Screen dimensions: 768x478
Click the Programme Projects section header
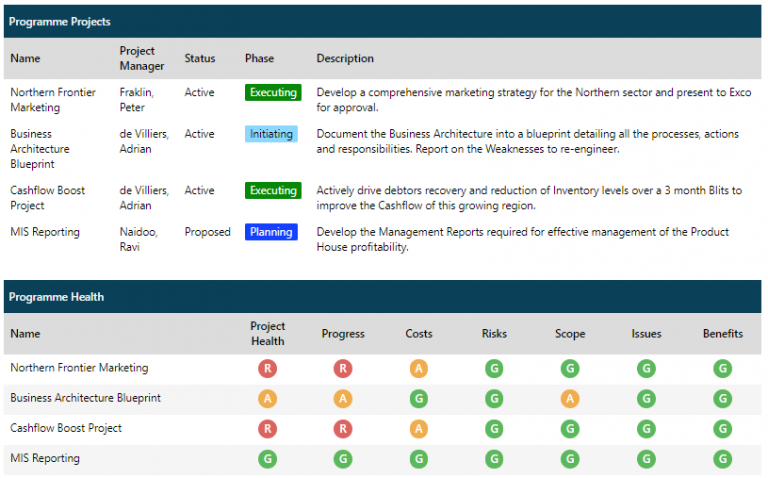59,21
